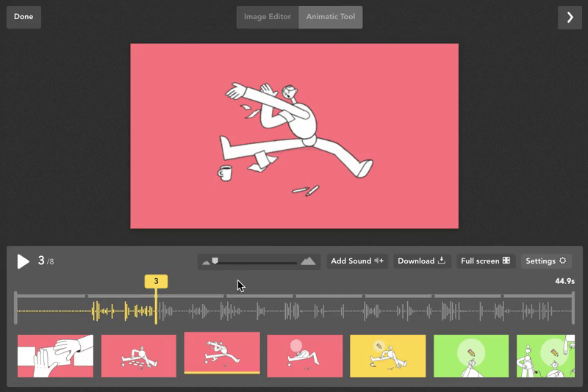Click the small mountain zoom-out icon

pos(207,261)
